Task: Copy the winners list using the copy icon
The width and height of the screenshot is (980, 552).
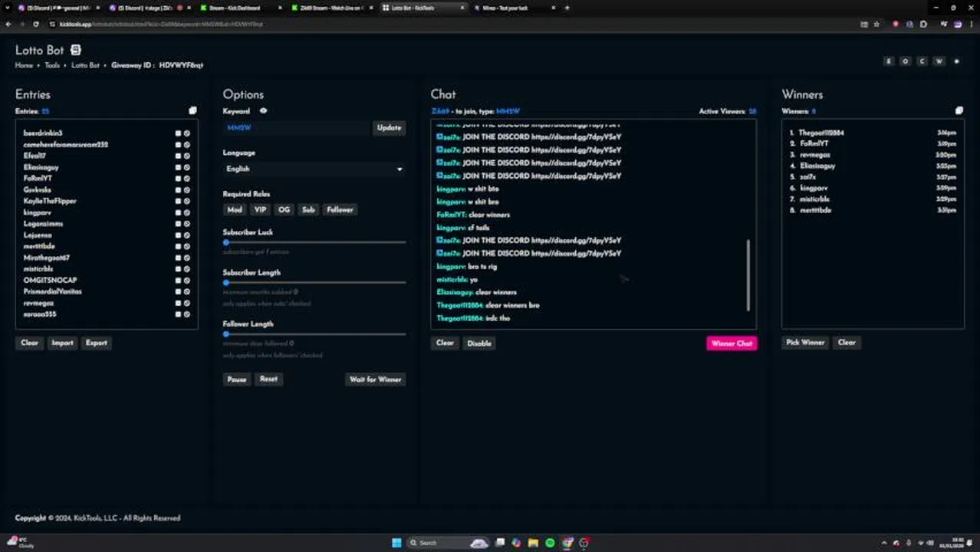Action: [x=959, y=111]
